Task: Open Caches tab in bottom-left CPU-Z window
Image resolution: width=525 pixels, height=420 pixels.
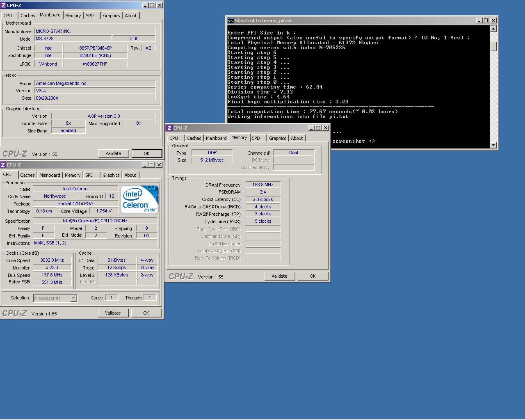Action: click(x=27, y=175)
